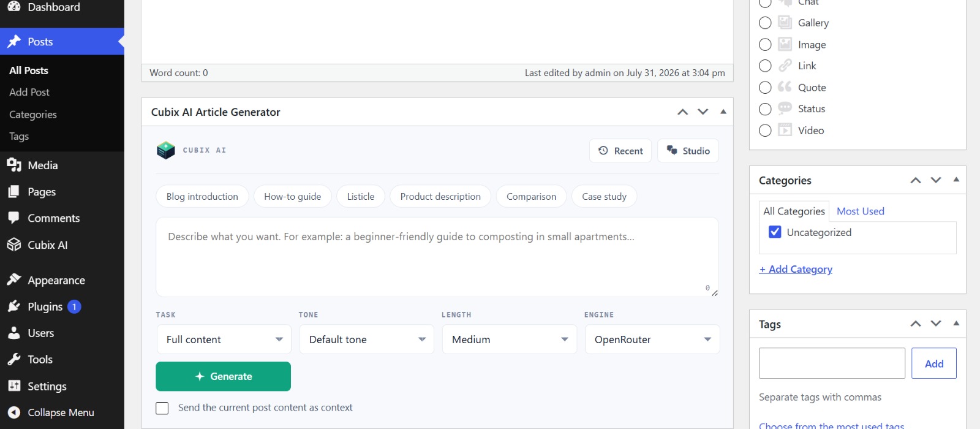980x429 pixels.
Task: Switch to the Most Used categories tab
Action: 861,211
